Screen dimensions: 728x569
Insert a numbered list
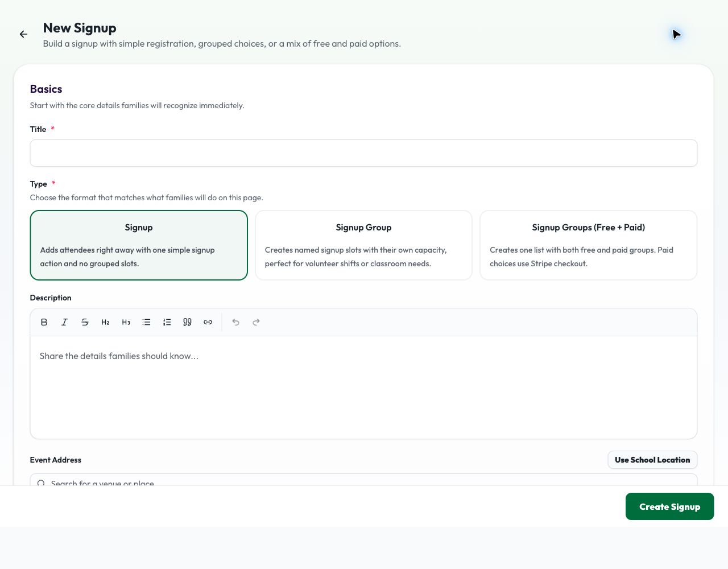tap(167, 322)
